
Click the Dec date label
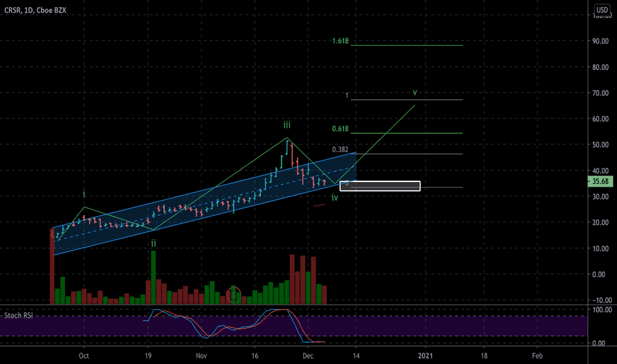[x=308, y=356]
